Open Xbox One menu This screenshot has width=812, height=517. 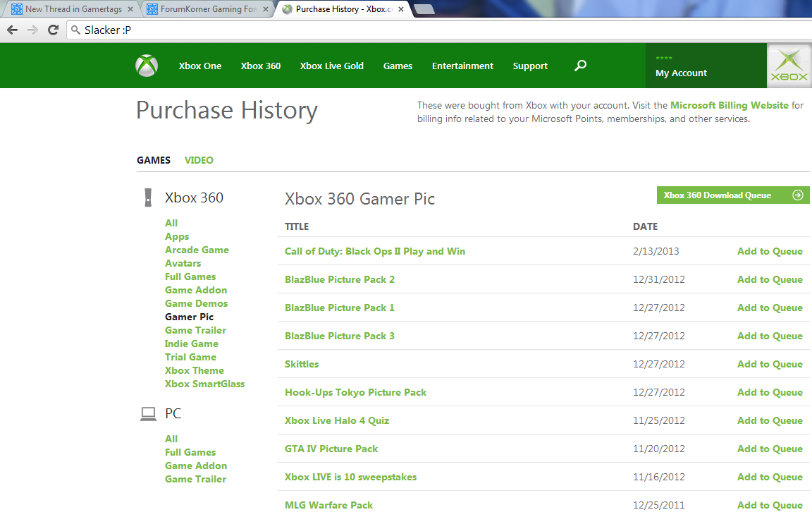[x=200, y=66]
